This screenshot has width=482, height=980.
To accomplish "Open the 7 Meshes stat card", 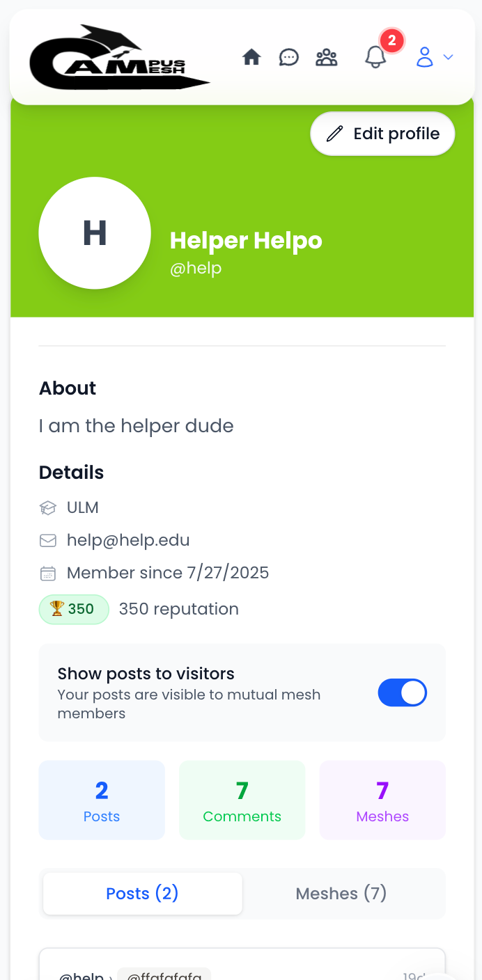I will (382, 800).
